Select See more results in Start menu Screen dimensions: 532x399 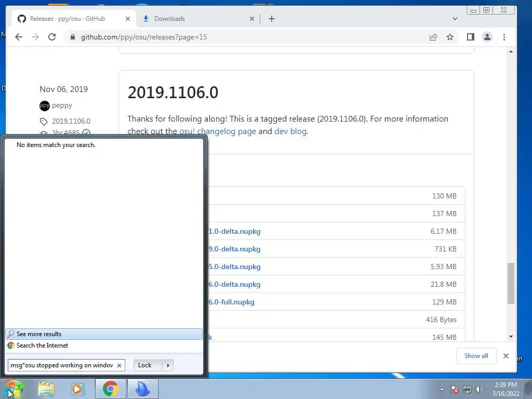[x=104, y=334]
